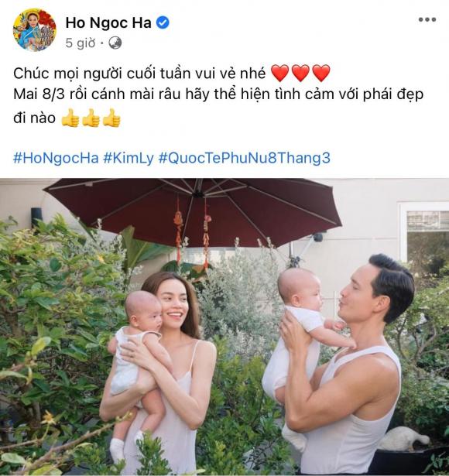This screenshot has height=476, width=449.
Task: Click the Ho Ngoc Ha page name
Action: pos(108,23)
